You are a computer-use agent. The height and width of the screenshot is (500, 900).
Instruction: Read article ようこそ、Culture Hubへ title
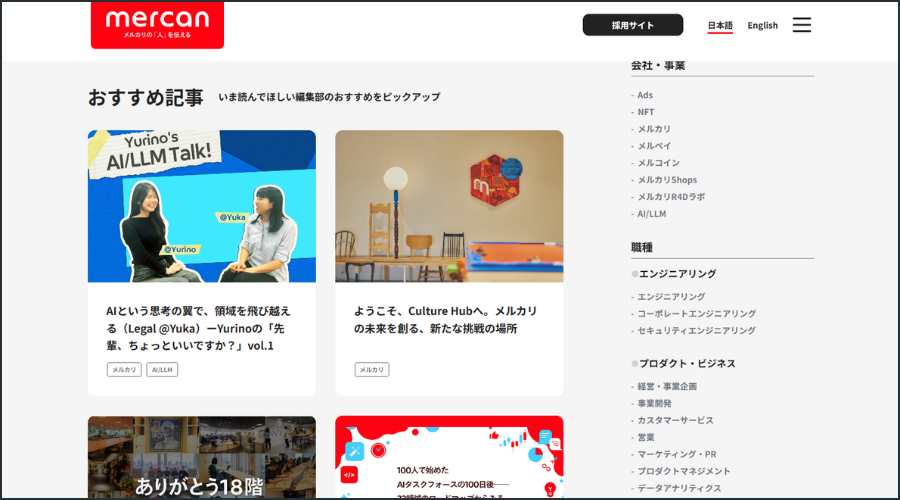pos(445,320)
